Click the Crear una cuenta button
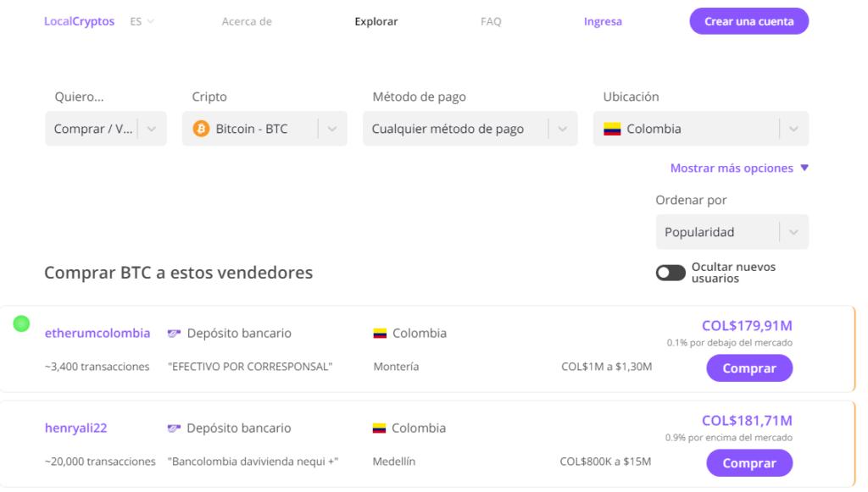The width and height of the screenshot is (868, 492). pos(749,21)
